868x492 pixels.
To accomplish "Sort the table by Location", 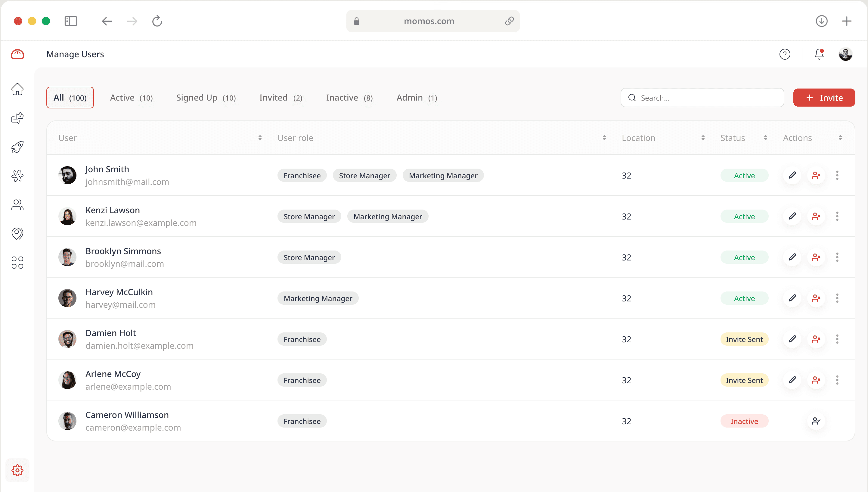I will point(703,138).
